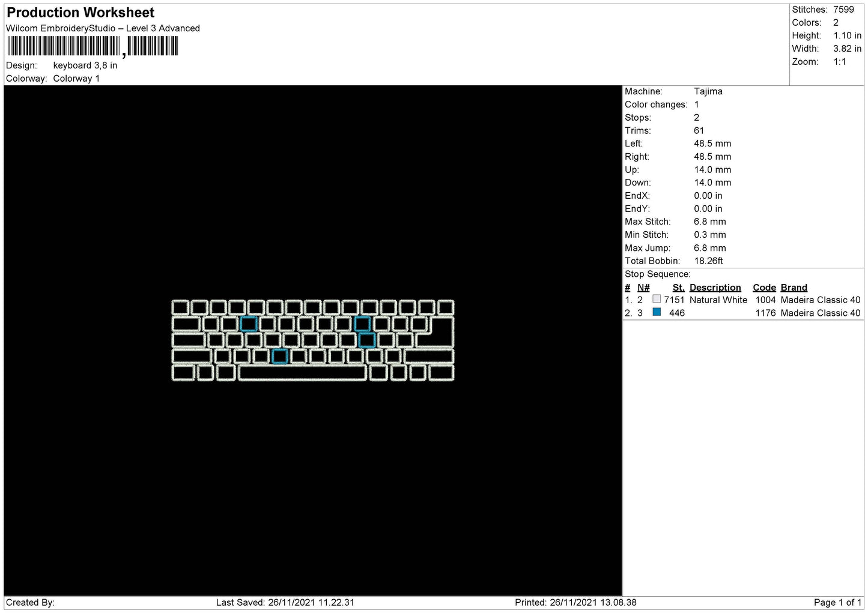The height and width of the screenshot is (613, 868).
Task: Click the Natural White color swatch
Action: (x=657, y=299)
